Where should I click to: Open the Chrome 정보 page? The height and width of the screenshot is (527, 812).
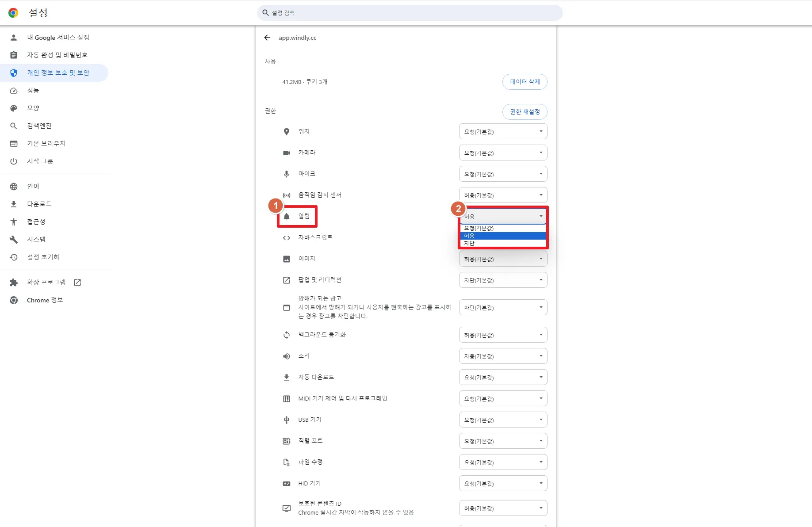[54, 300]
